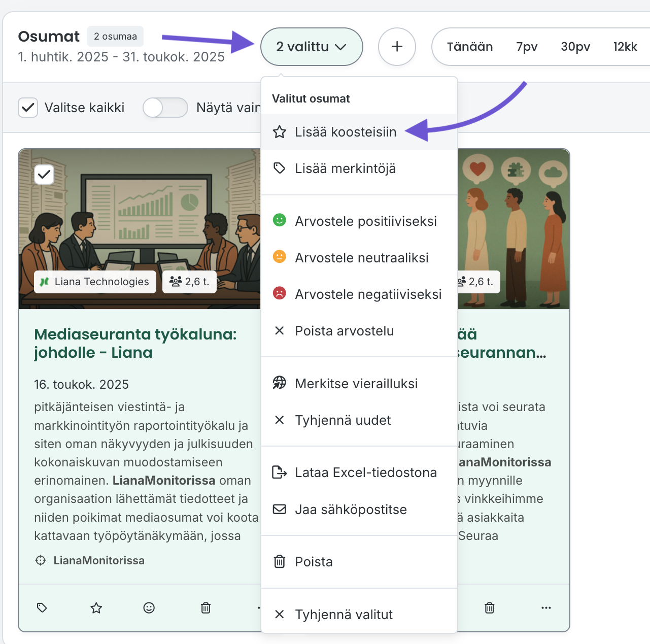This screenshot has height=644, width=650.
Task: Click trash icon on second card footer
Action: coord(489,607)
